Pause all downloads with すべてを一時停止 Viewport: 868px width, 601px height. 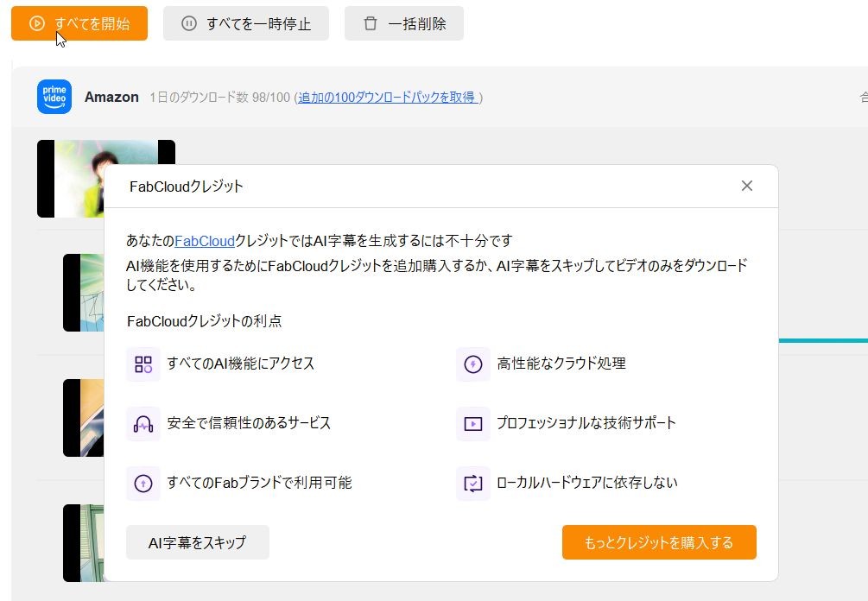pos(246,23)
